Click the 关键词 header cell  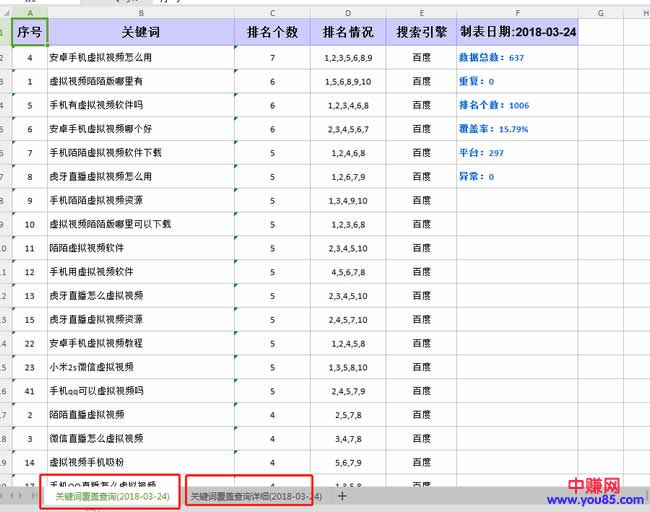click(140, 32)
